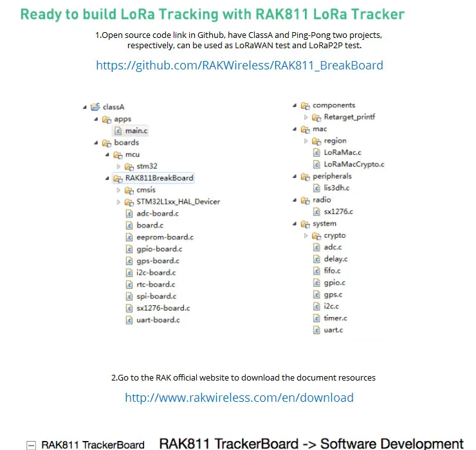This screenshot has width=476, height=450.
Task: Click the mac folder icon
Action: tap(305, 129)
